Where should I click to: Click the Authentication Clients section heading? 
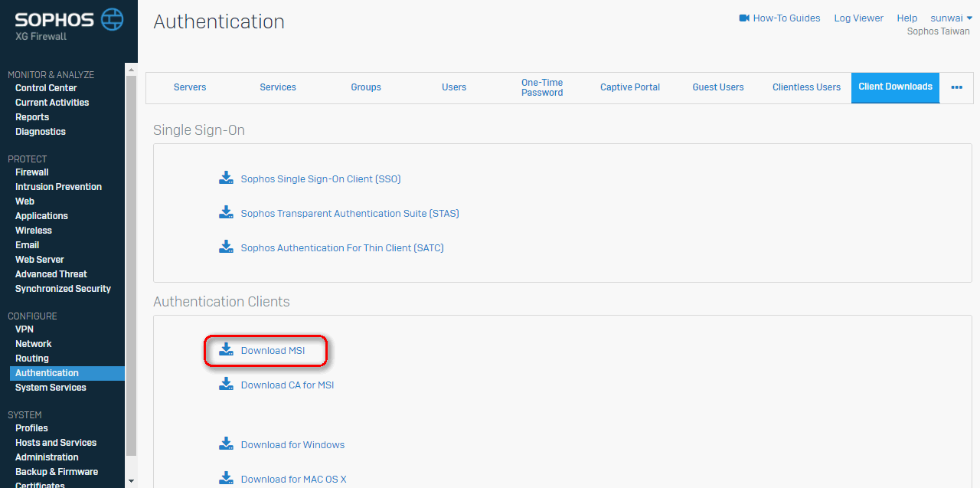[x=221, y=302]
